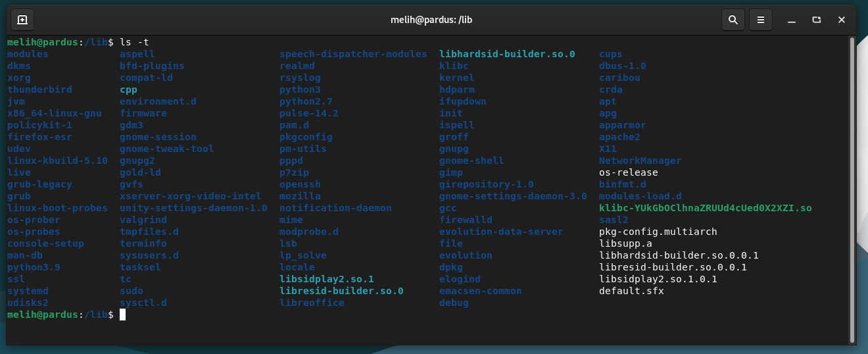Open the hamburger menu
The image size is (868, 354).
point(761,20)
